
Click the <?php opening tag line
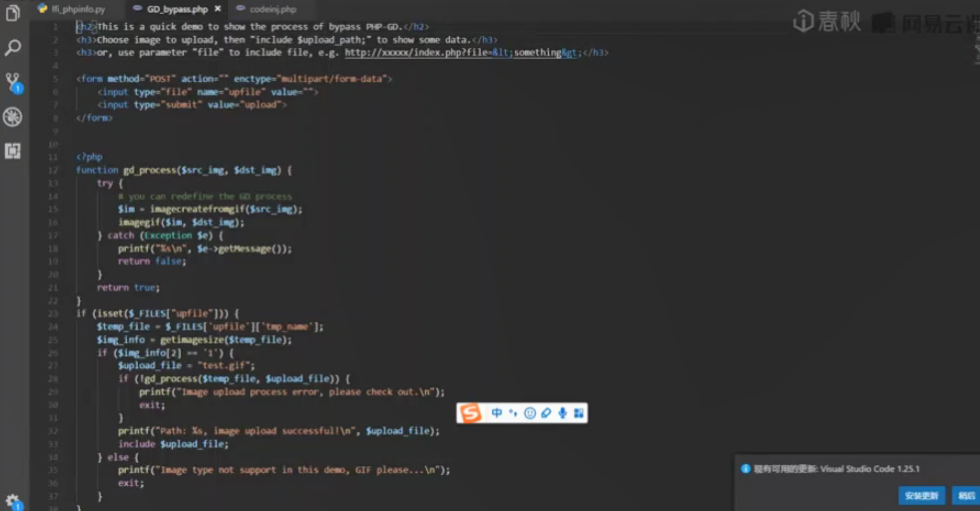click(89, 157)
